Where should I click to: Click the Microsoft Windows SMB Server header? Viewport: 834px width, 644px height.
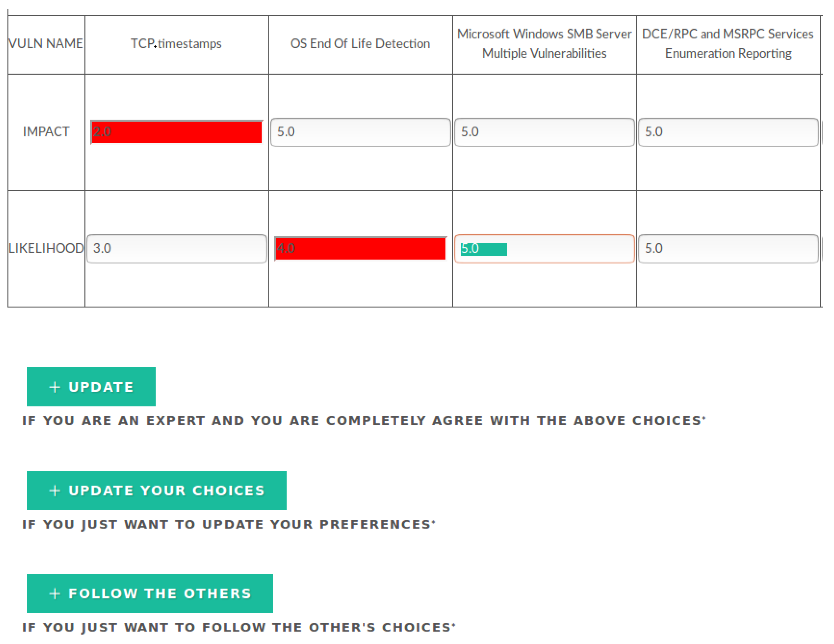[x=544, y=44]
